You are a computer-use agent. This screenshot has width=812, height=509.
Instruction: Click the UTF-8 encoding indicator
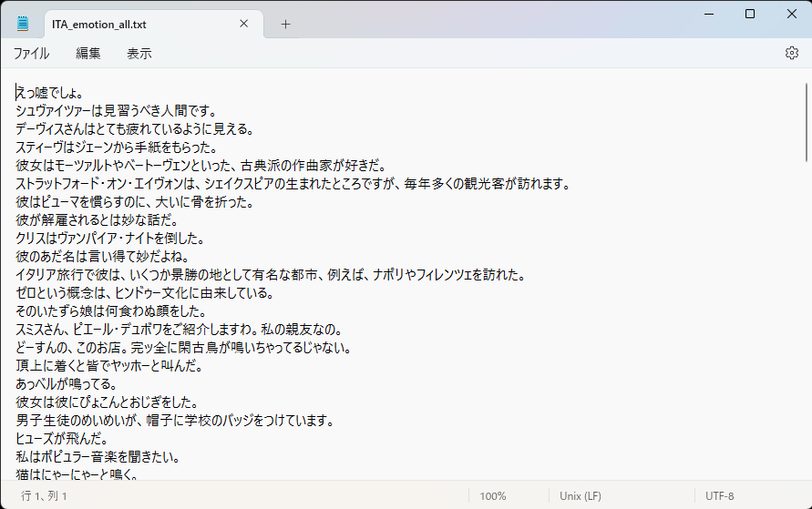coord(719,496)
